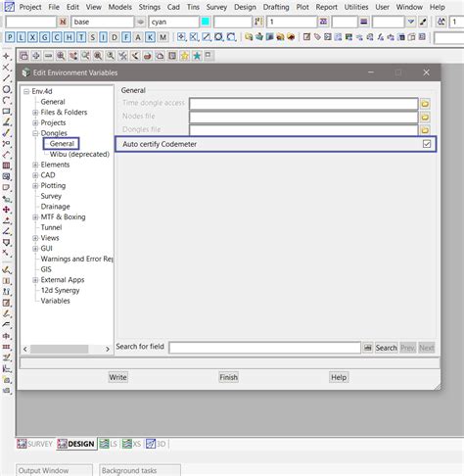Image resolution: width=464 pixels, height=476 pixels.
Task: Switch to the XS tab
Action: tap(131, 444)
